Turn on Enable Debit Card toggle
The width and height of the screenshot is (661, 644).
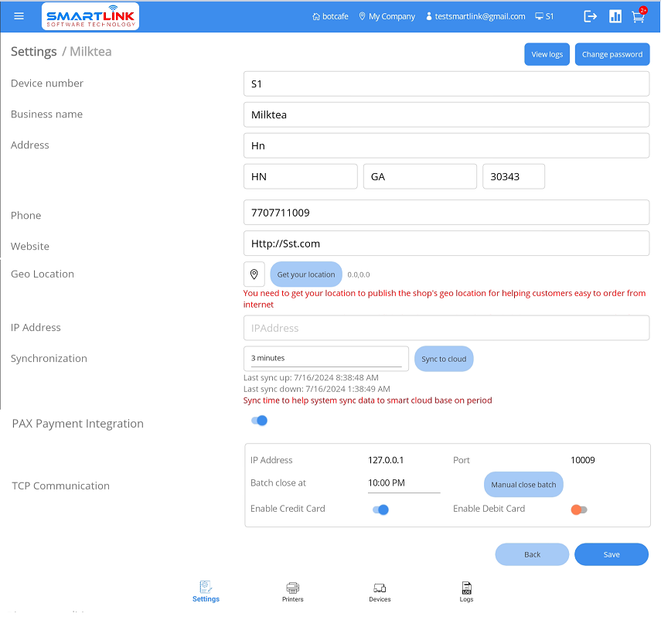pyautogui.click(x=579, y=509)
